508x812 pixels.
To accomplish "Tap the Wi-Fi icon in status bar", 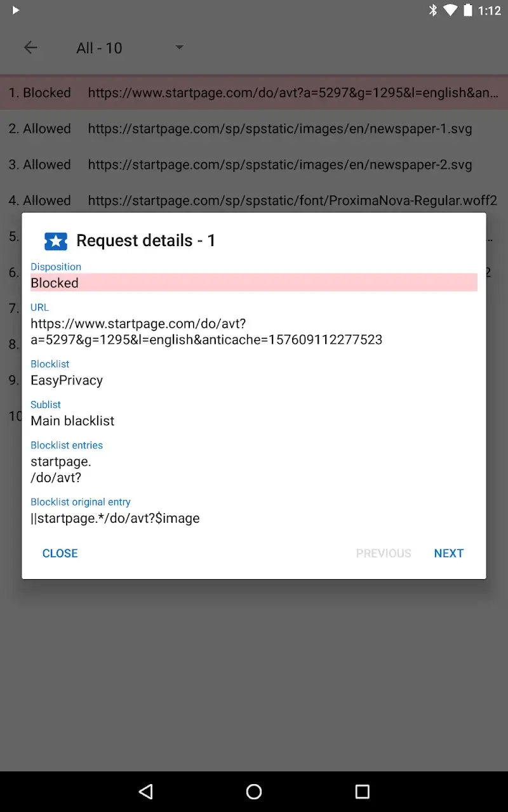I will (x=450, y=10).
